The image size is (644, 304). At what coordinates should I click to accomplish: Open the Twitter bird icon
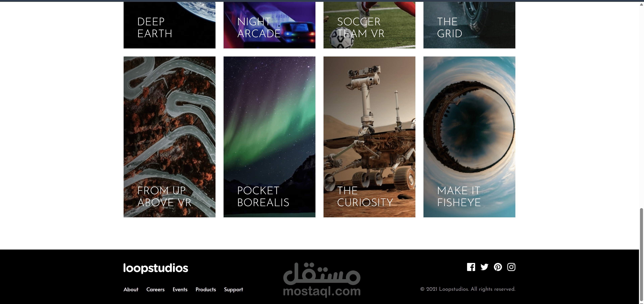(484, 267)
